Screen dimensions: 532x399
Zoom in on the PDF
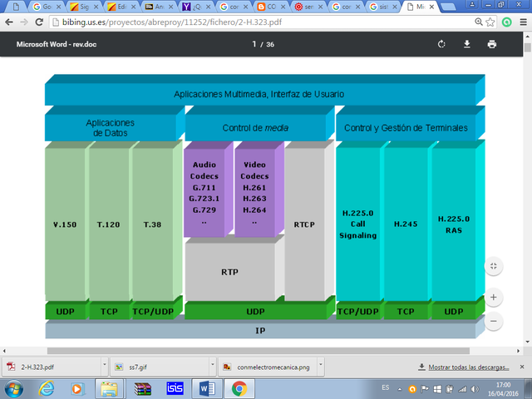[x=494, y=298]
